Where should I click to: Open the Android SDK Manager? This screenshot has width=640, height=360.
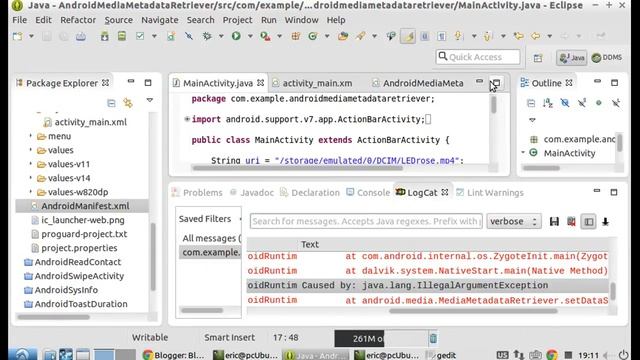click(105, 36)
